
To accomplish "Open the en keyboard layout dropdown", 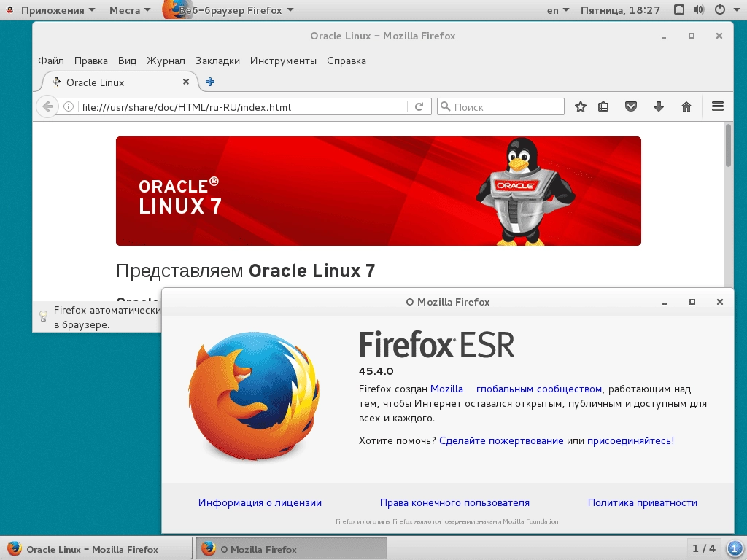I will pos(558,10).
